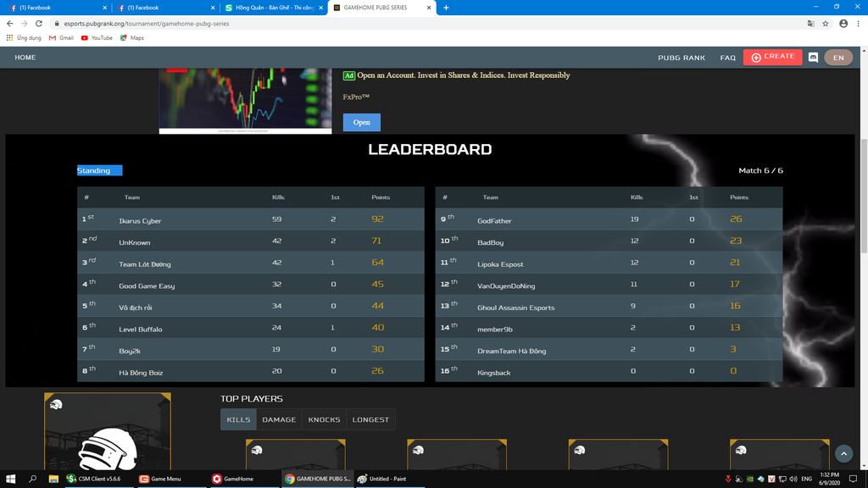Go back with the browser back arrow
The width and height of the screenshot is (868, 488).
point(10,23)
